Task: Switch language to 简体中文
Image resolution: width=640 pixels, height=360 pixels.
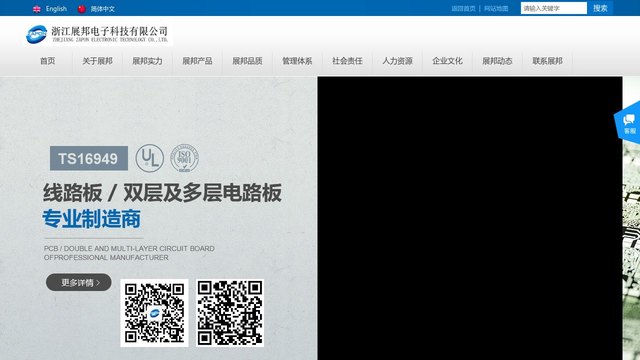Action: (102, 9)
